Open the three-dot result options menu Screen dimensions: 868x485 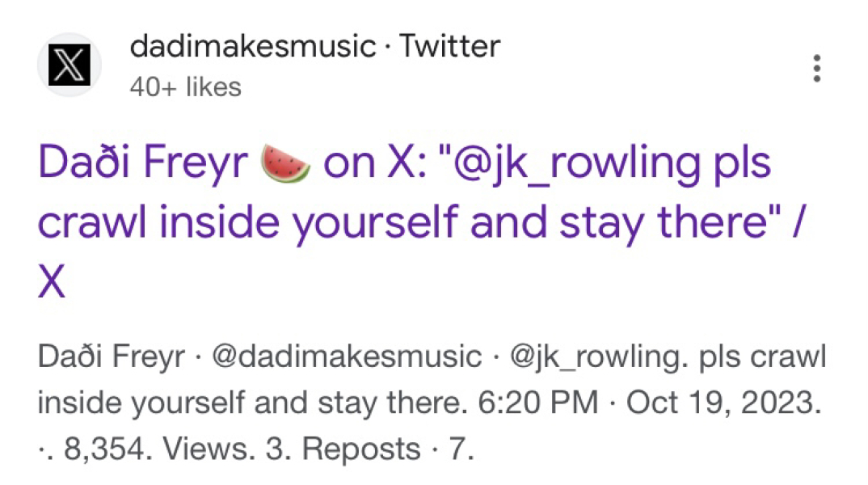tap(817, 69)
